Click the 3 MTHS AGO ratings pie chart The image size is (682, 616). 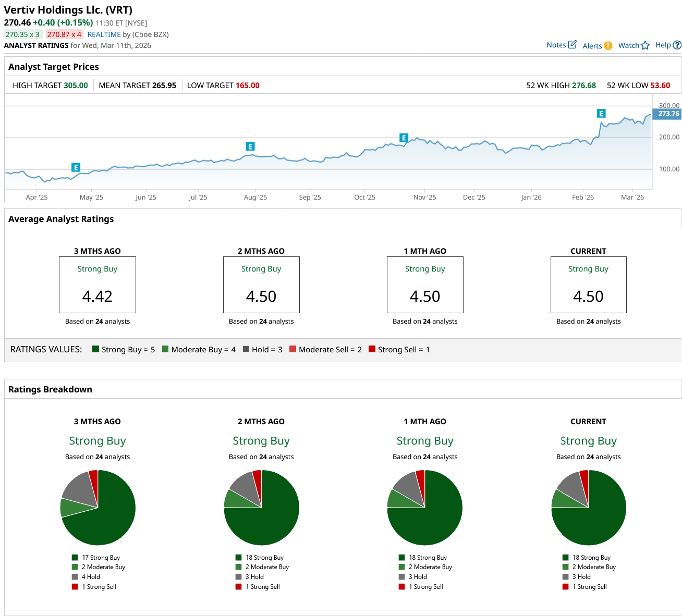coord(98,508)
